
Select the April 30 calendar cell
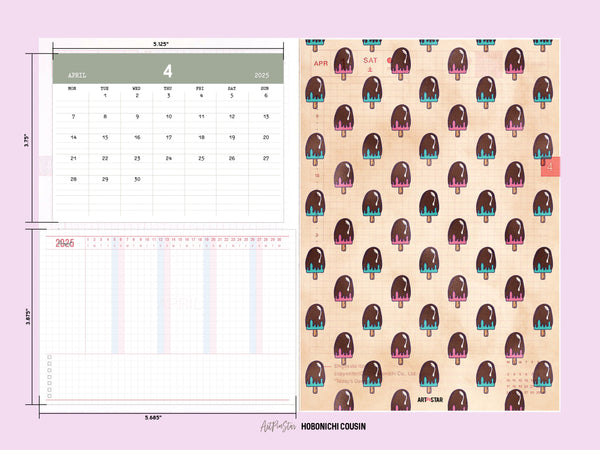(137, 179)
